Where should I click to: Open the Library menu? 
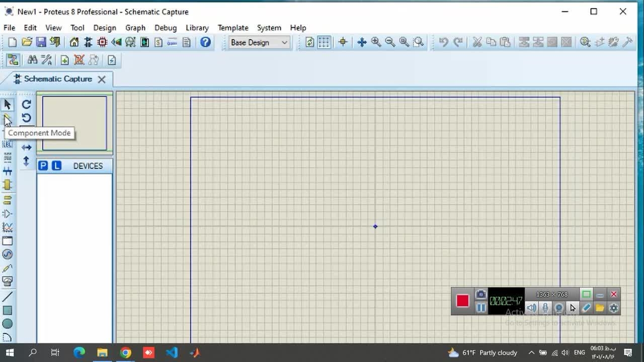point(197,28)
